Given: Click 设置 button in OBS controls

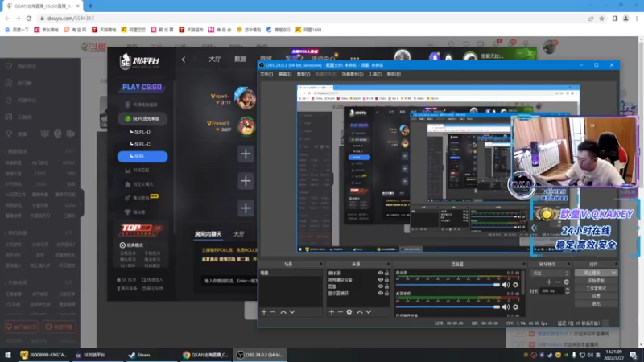Looking at the screenshot, I should (x=596, y=296).
